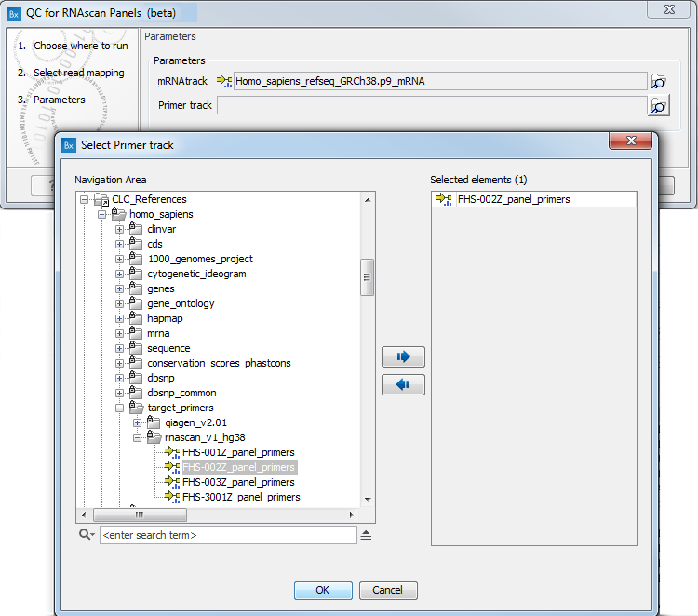Expand the clinvar folder
The height and width of the screenshot is (616, 698).
119,230
